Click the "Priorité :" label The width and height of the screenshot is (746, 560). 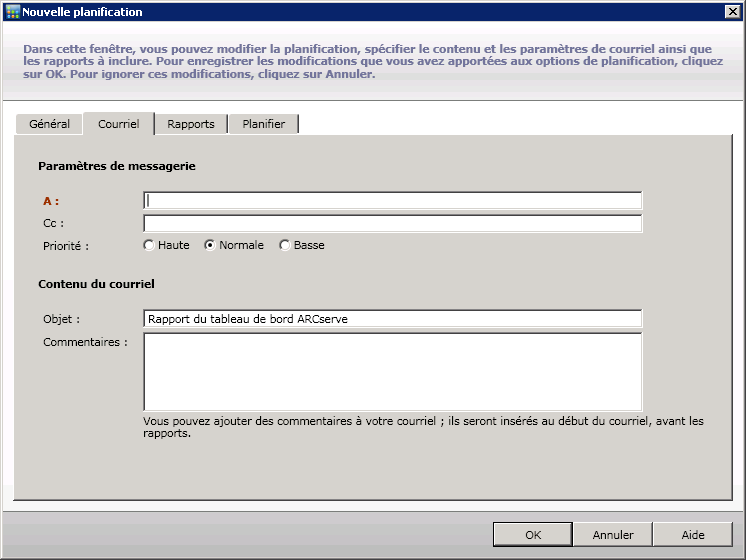click(x=66, y=245)
